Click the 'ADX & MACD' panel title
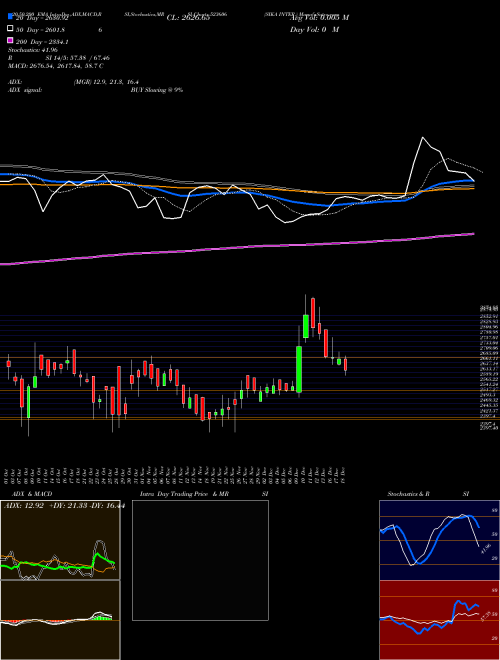 click(x=32, y=494)
